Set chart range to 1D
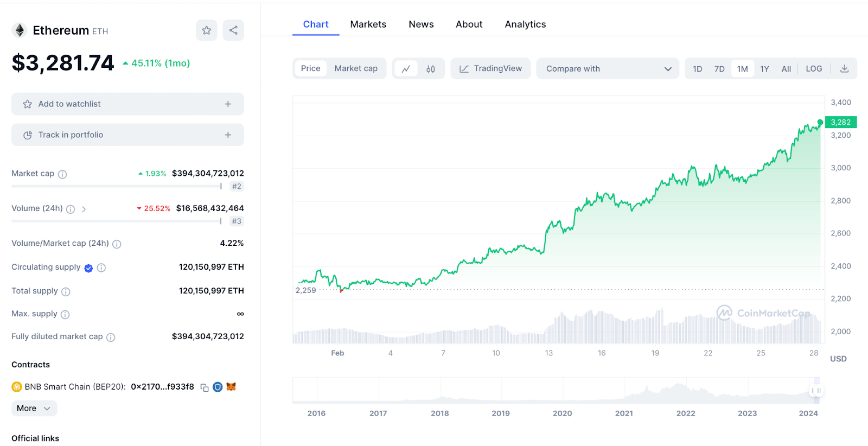Screen dimensions: 868x446 [x=698, y=69]
